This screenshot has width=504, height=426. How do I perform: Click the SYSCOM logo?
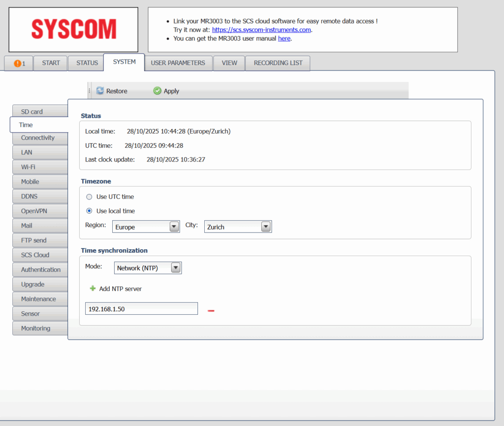point(73,29)
